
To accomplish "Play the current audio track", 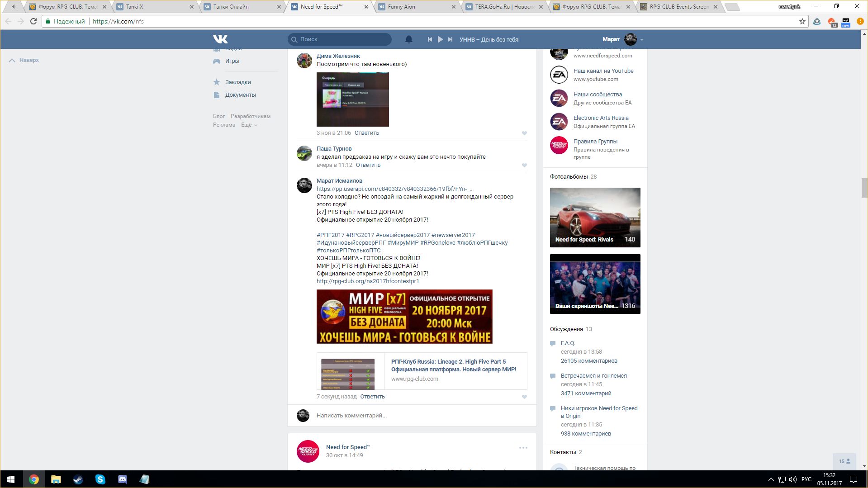I will [440, 39].
